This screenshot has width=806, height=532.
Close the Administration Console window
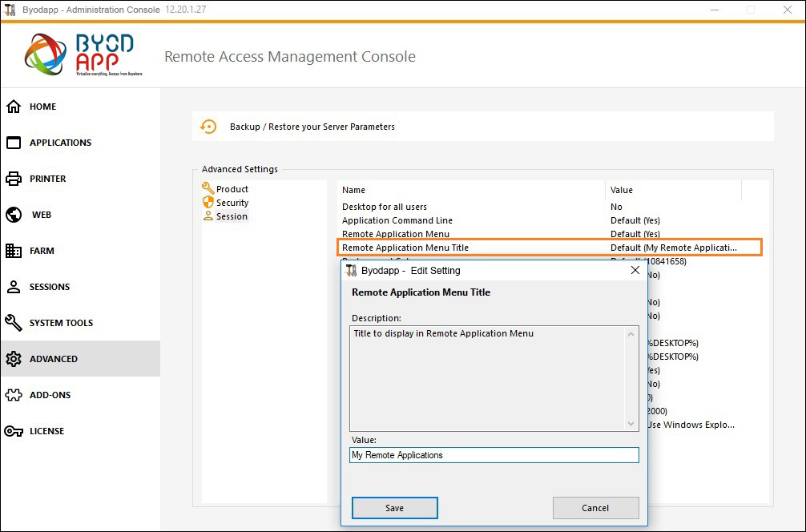click(x=788, y=10)
